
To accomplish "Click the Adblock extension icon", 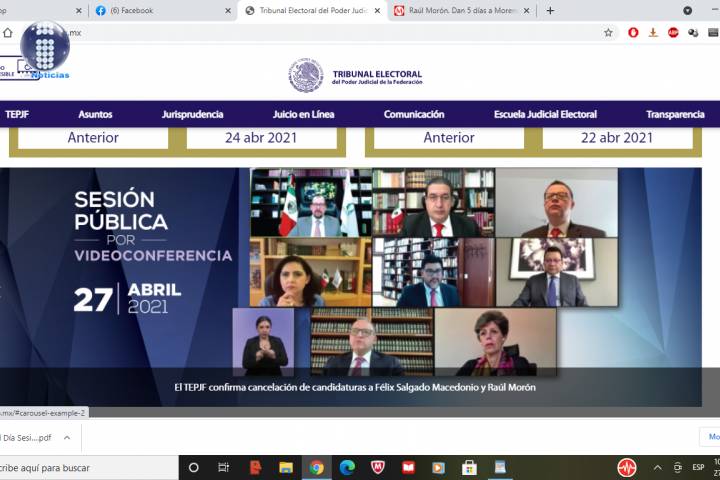I will click(673, 32).
